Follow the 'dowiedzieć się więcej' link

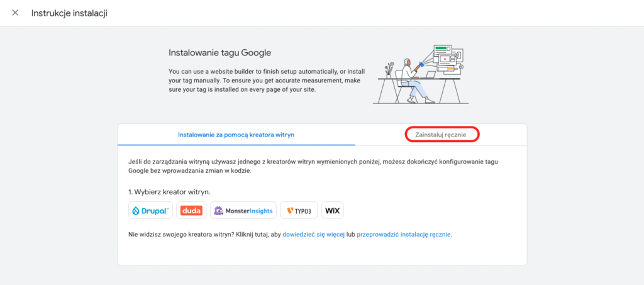pyautogui.click(x=313, y=235)
